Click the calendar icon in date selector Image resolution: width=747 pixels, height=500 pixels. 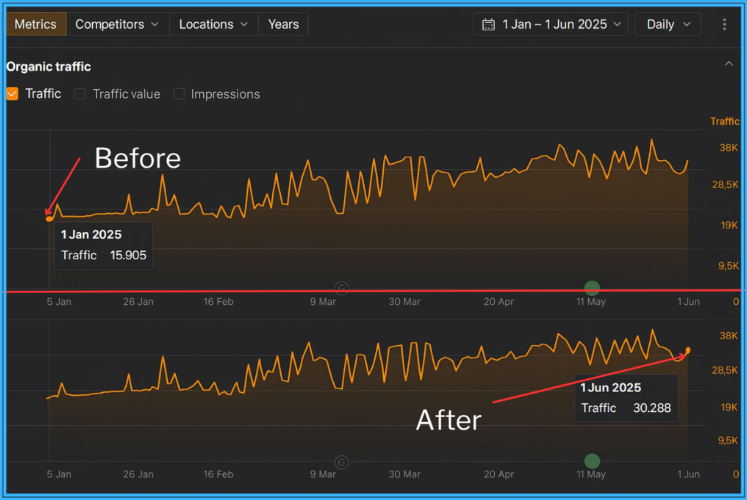(488, 24)
